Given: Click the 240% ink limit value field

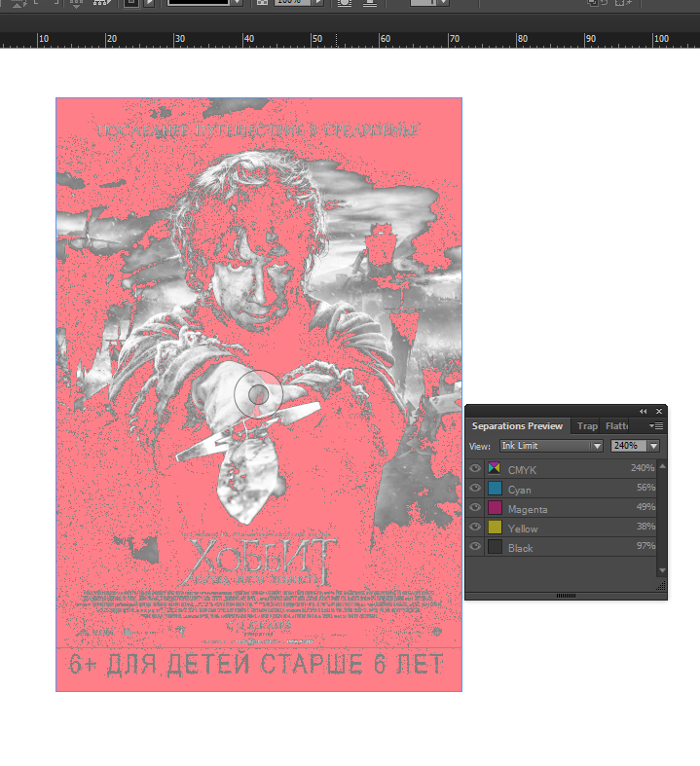Looking at the screenshot, I should (628, 446).
